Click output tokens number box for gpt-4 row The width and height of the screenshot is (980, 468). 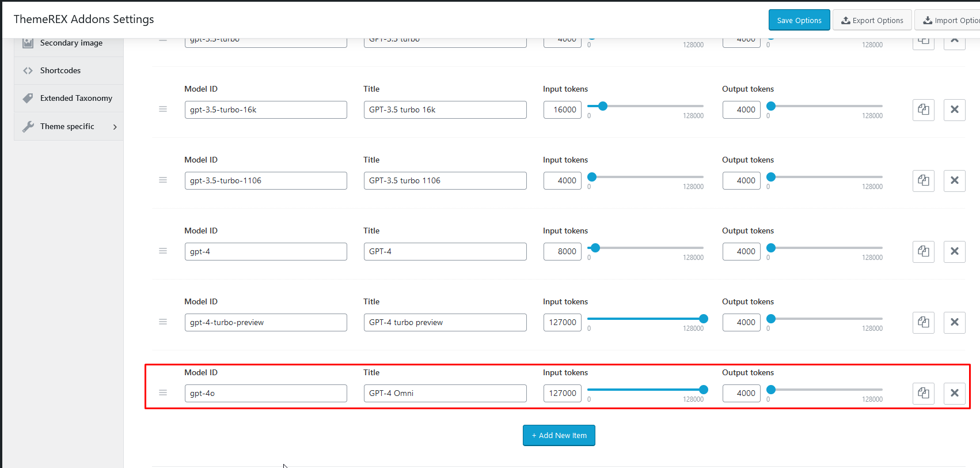point(742,251)
